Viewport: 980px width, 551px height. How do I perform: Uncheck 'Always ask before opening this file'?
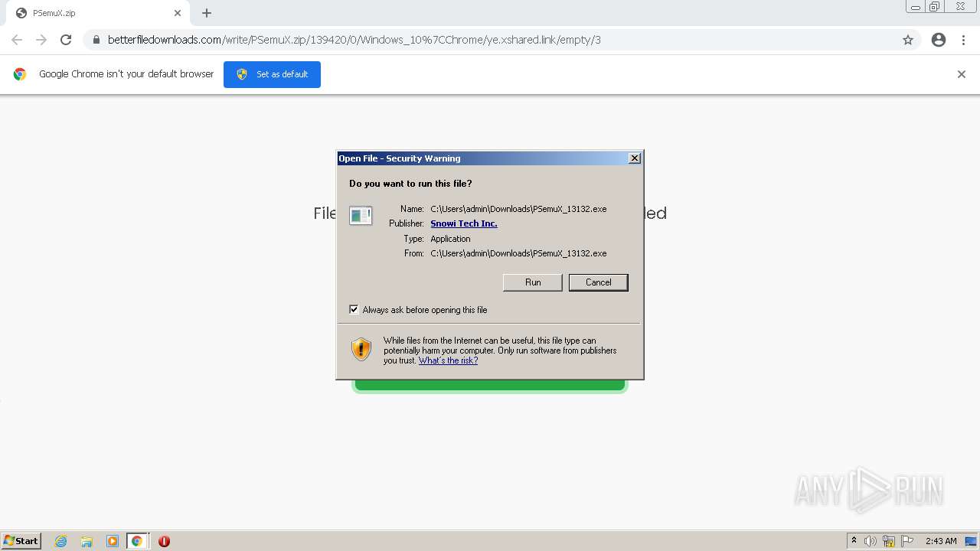(x=354, y=309)
